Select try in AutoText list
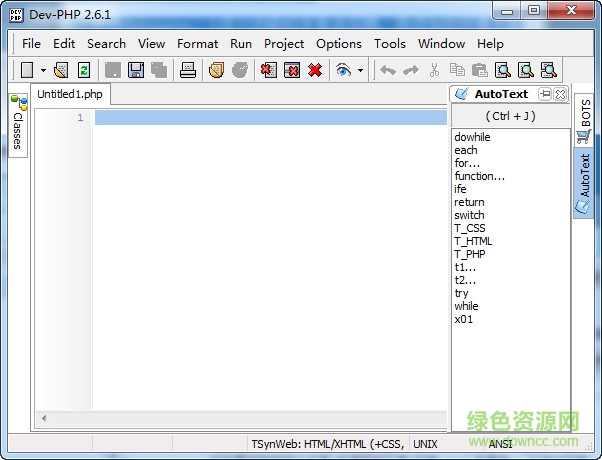 461,293
